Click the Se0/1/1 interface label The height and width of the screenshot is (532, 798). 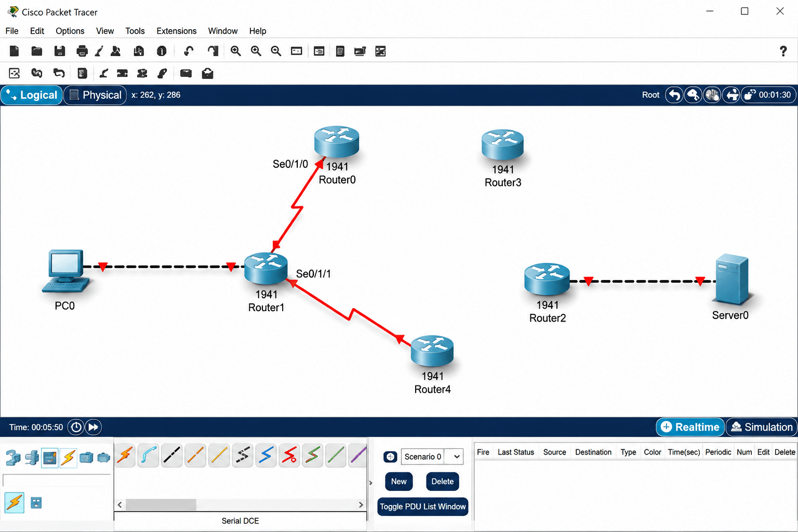[x=313, y=274]
